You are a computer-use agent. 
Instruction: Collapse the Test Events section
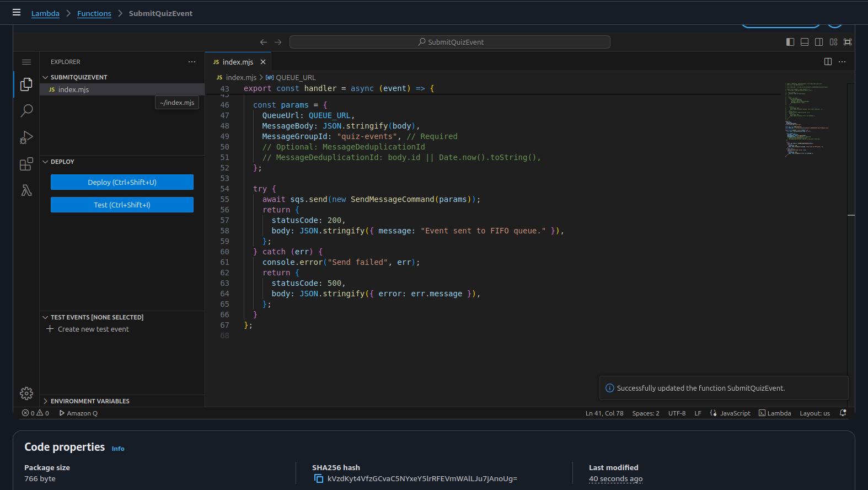click(97, 317)
